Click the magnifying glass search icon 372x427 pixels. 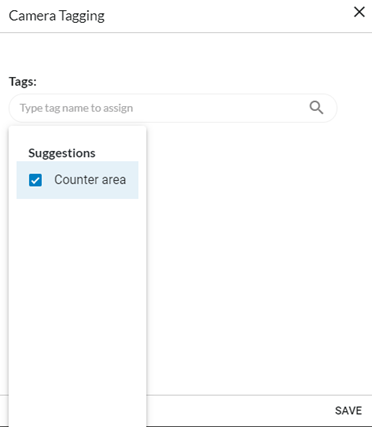[316, 108]
